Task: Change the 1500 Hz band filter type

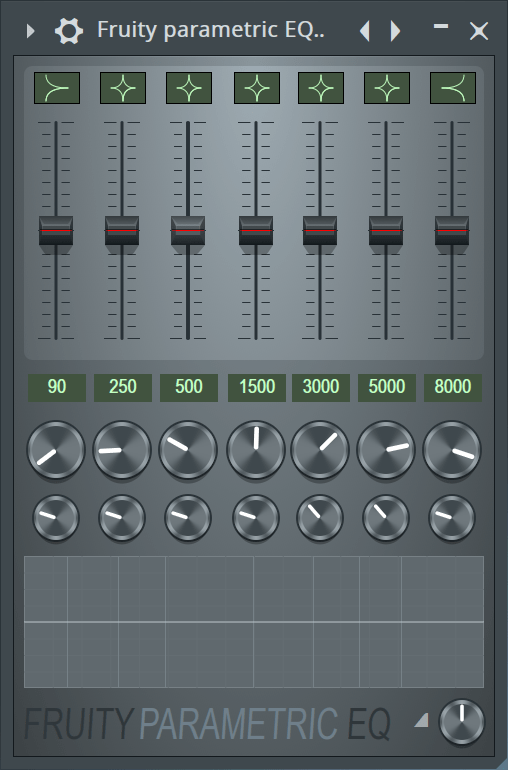Action: click(257, 88)
